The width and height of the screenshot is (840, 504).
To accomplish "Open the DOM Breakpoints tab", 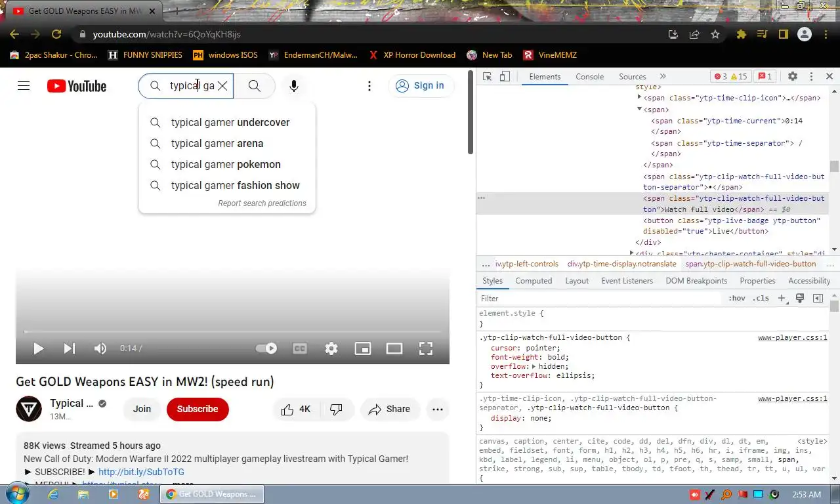I will click(x=696, y=281).
